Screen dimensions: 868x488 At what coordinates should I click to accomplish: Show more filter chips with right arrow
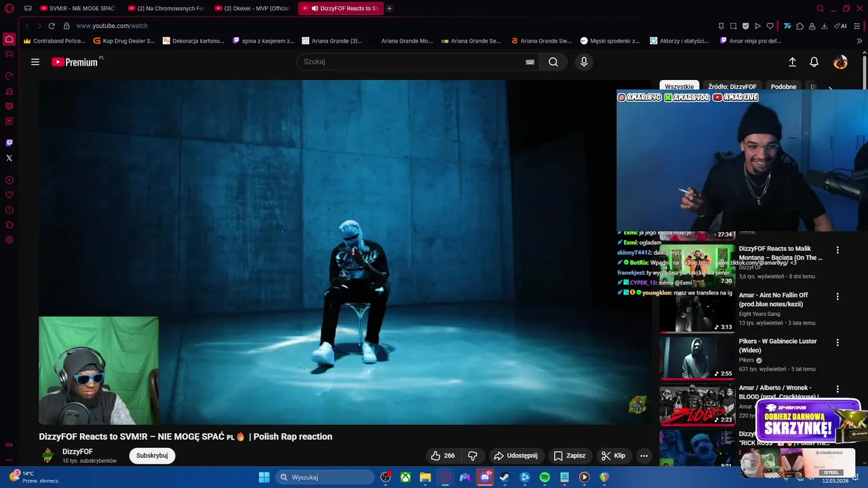click(830, 88)
